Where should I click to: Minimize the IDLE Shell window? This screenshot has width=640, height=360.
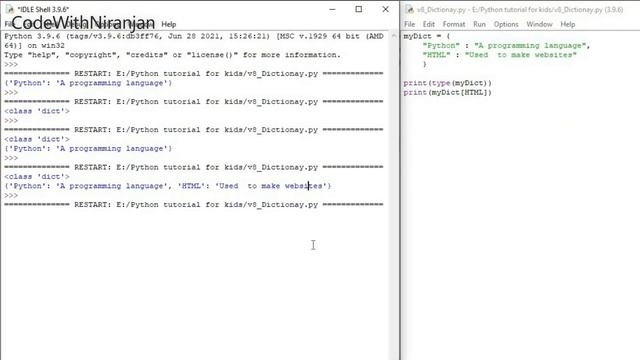point(332,9)
